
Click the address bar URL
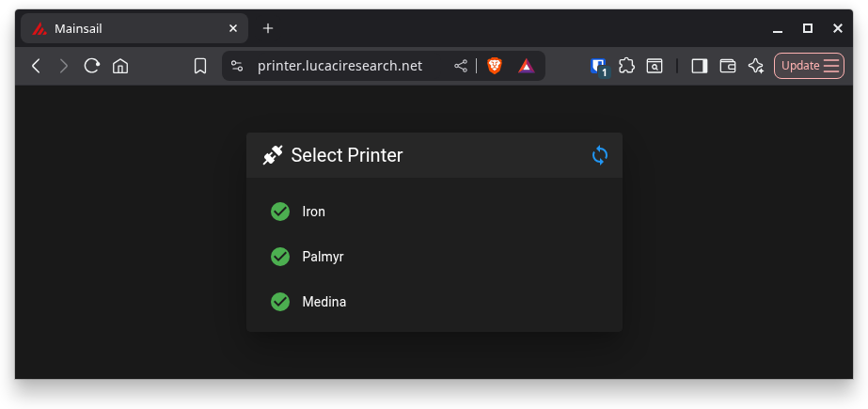pyautogui.click(x=339, y=67)
